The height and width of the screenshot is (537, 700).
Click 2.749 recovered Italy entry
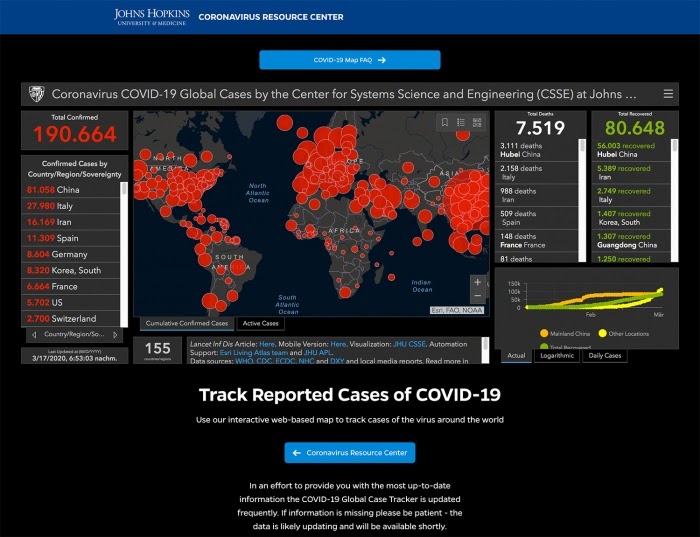coord(631,195)
